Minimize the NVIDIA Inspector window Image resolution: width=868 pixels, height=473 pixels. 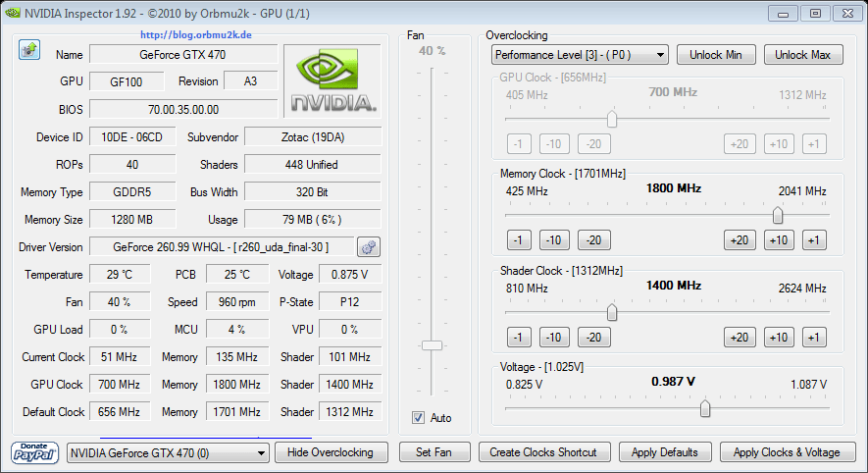click(783, 14)
